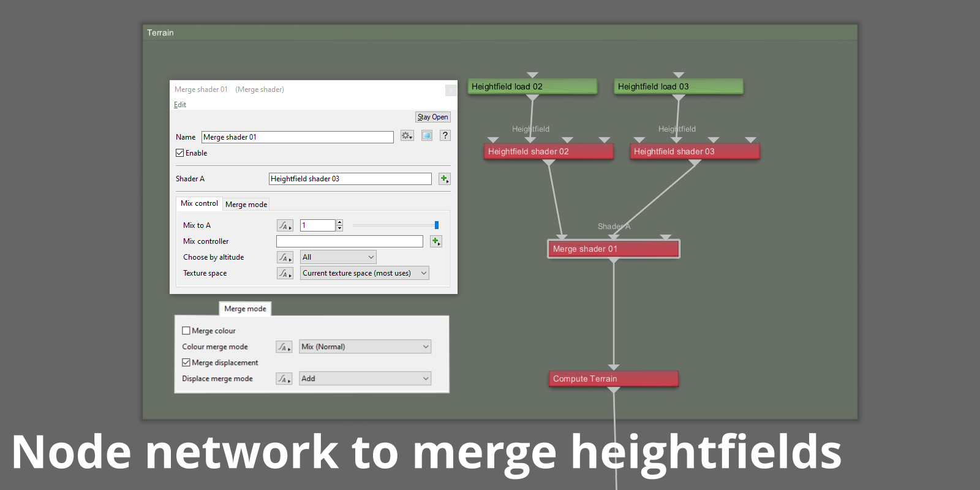Click the gear settings icon beside Name field
The image size is (980, 490).
[407, 136]
